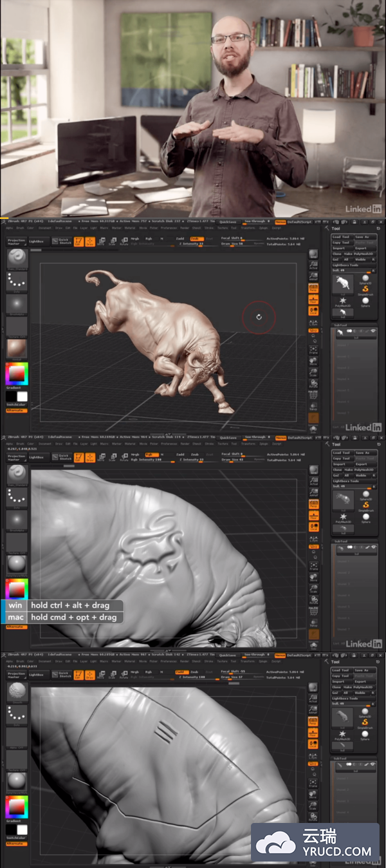Adjust See-through slider in the full-bull frame
The width and height of the screenshot is (386, 868).
coord(257,223)
